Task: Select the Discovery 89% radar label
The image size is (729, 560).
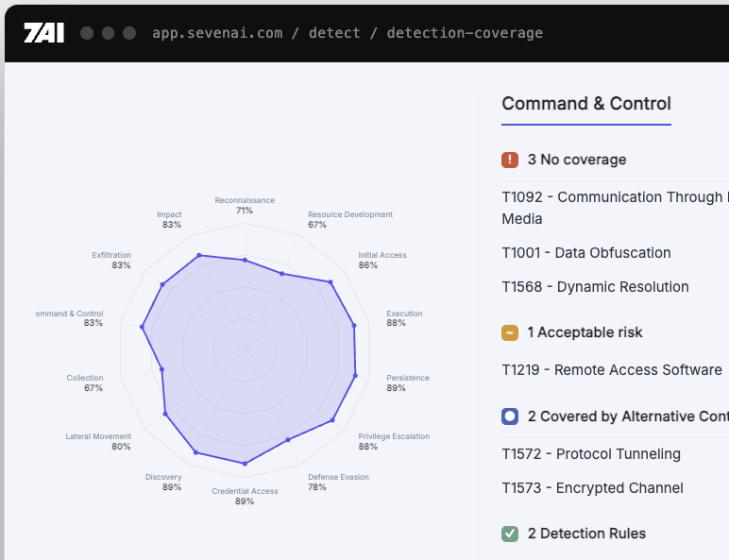Action: pos(163,482)
